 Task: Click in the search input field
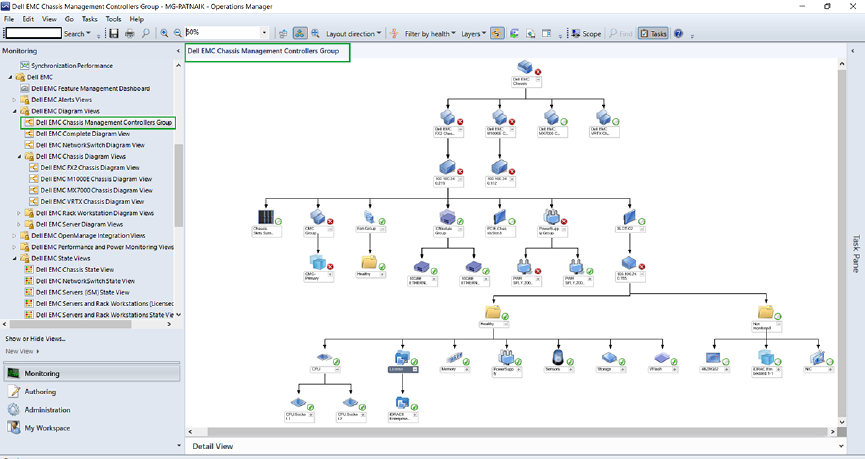point(32,34)
